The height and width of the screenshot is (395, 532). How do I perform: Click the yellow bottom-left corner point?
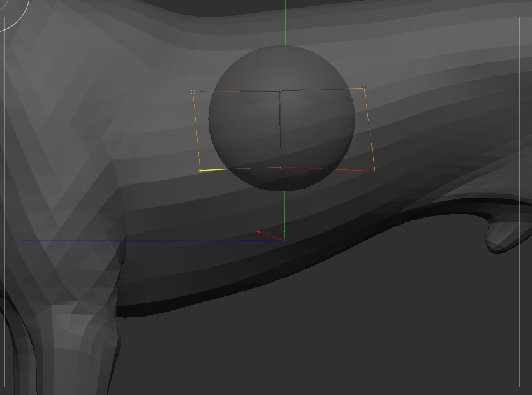tap(200, 171)
